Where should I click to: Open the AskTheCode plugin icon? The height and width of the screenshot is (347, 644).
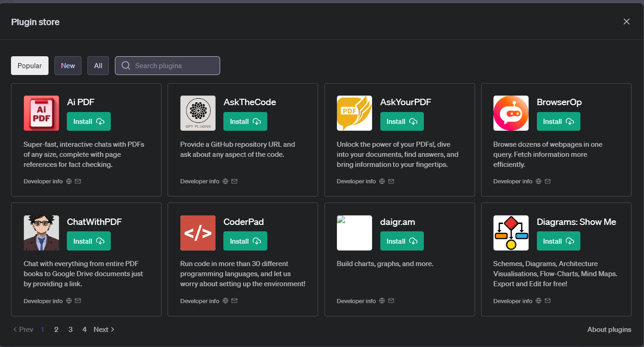[198, 113]
